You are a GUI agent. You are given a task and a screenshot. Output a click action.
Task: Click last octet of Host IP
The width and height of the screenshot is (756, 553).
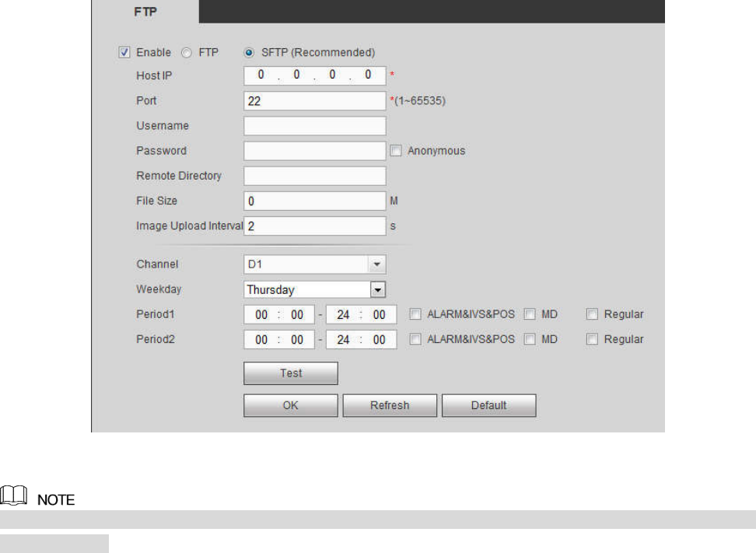point(368,75)
